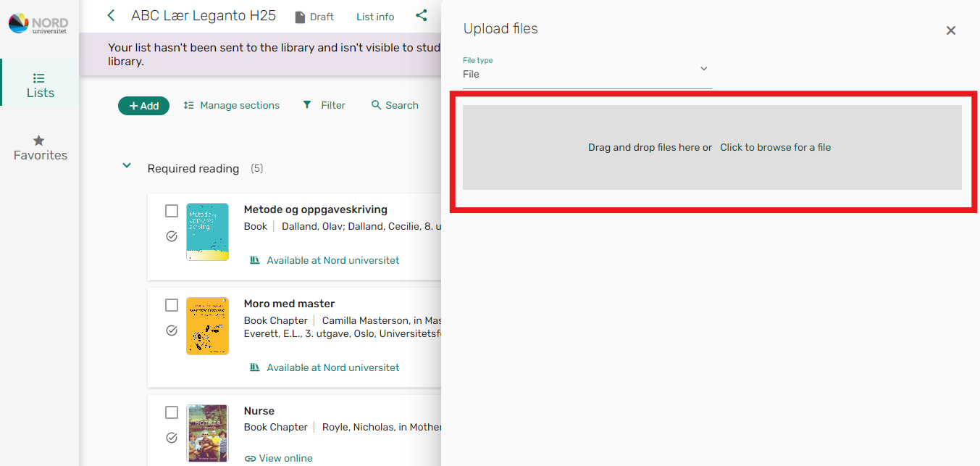980x466 pixels.
Task: Open the File type dropdown
Action: click(587, 71)
